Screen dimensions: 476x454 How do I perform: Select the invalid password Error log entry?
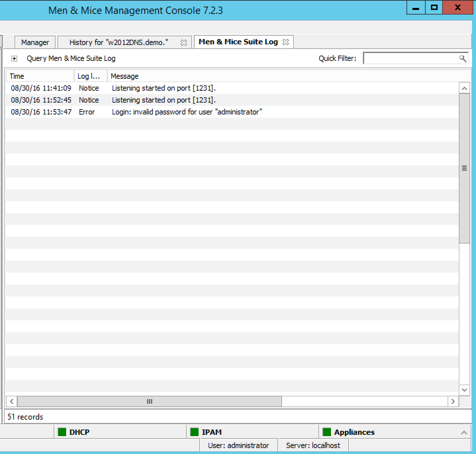pyautogui.click(x=187, y=112)
